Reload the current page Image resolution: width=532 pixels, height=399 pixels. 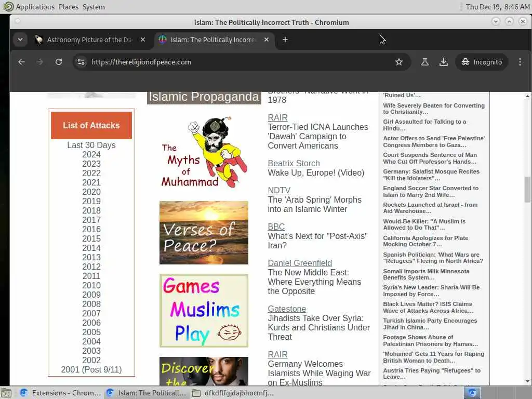point(59,62)
